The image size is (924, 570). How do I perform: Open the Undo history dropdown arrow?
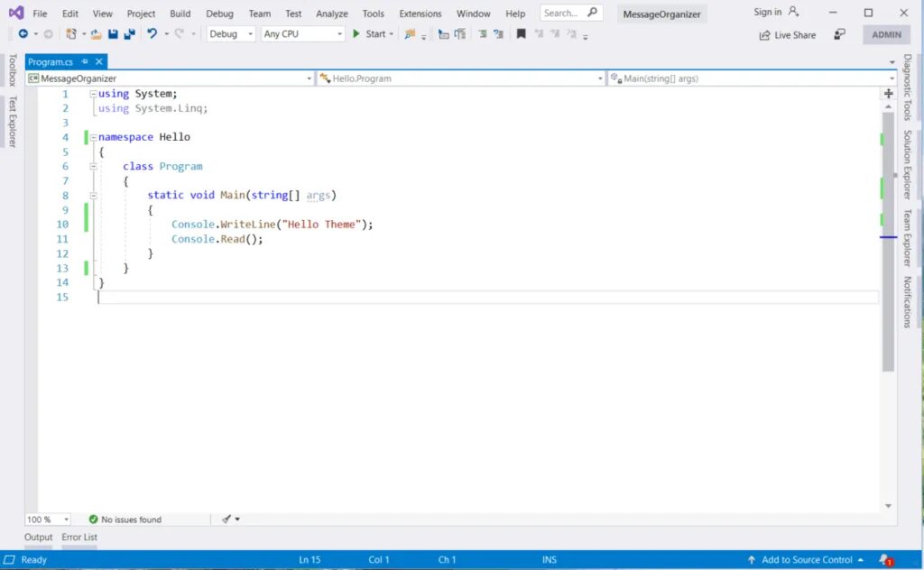point(167,34)
